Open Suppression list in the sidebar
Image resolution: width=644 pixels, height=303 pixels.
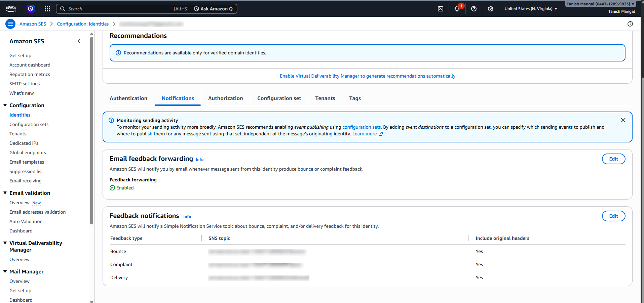[x=26, y=171]
